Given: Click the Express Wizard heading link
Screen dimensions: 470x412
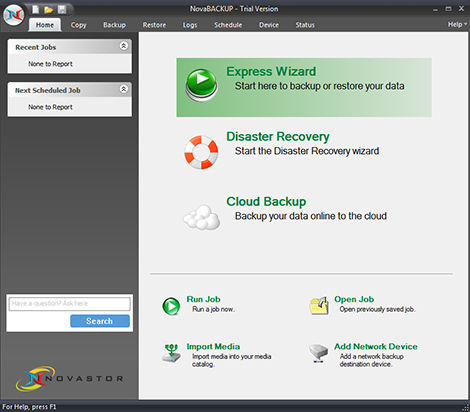Looking at the screenshot, I should click(271, 71).
